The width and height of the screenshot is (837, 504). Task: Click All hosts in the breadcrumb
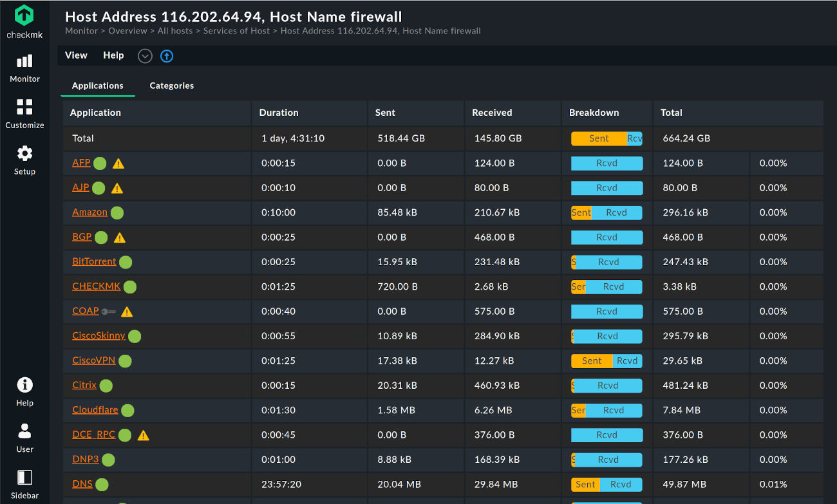point(176,31)
